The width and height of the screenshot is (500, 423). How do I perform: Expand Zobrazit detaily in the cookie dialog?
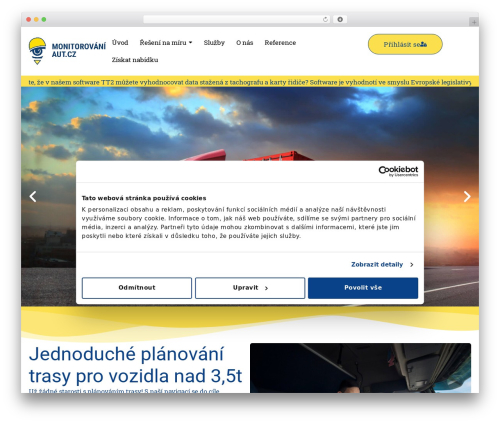pos(382,264)
